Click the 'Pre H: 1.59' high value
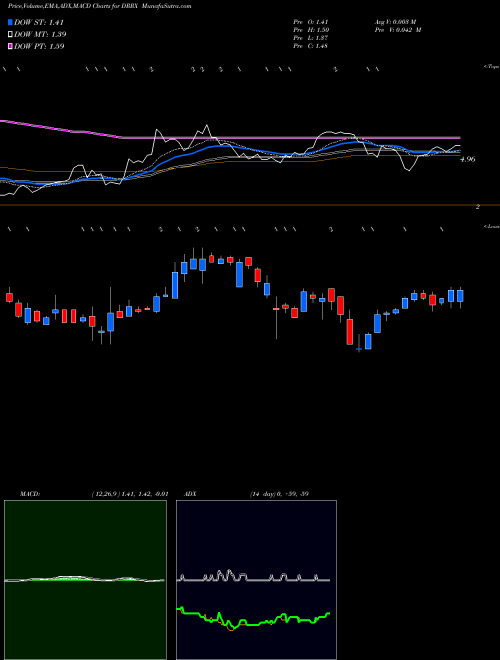Image resolution: width=500 pixels, height=660 pixels. (311, 29)
